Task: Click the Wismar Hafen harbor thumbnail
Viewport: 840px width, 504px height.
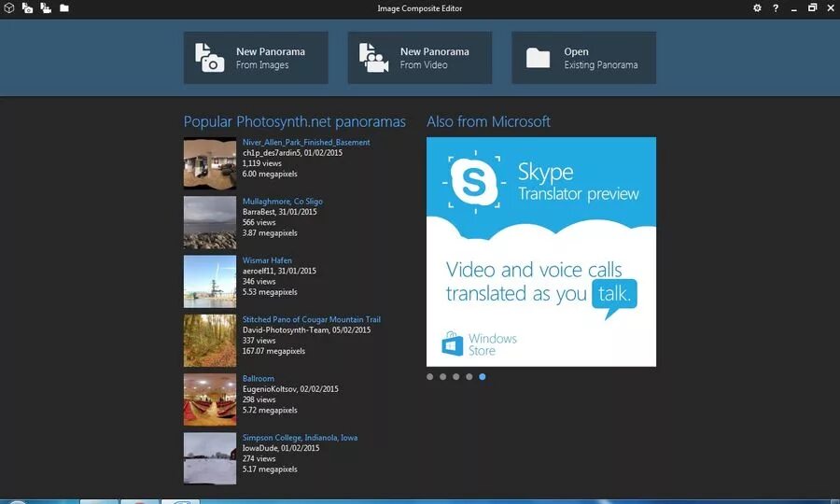Action: pyautogui.click(x=210, y=281)
